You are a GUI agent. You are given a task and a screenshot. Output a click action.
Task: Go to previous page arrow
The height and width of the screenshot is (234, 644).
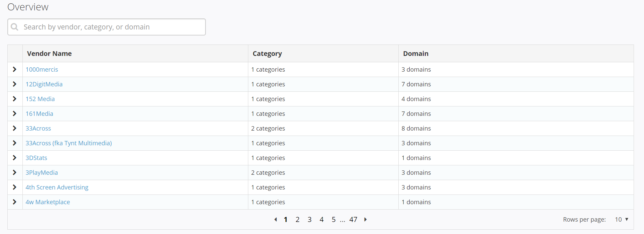(x=275, y=220)
